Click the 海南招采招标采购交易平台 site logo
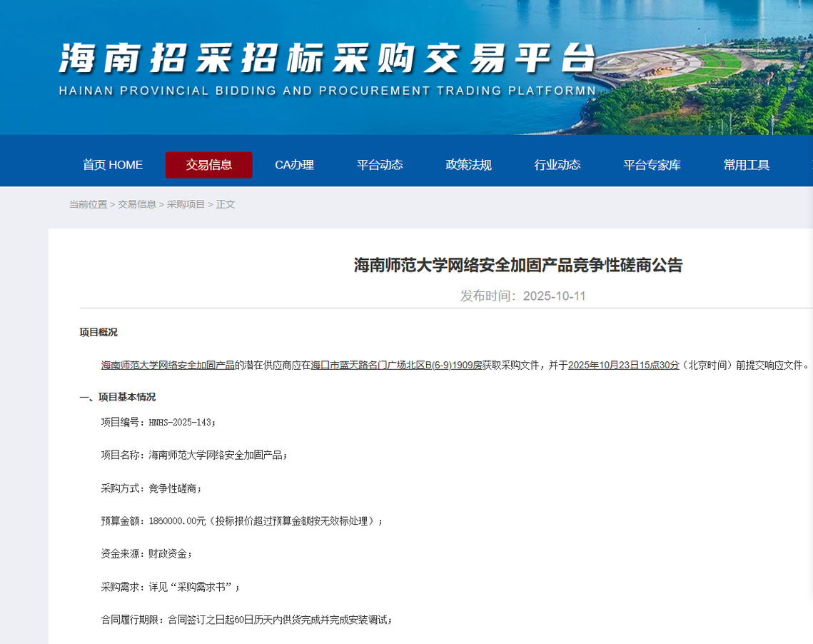This screenshot has height=644, width=813. [x=327, y=60]
